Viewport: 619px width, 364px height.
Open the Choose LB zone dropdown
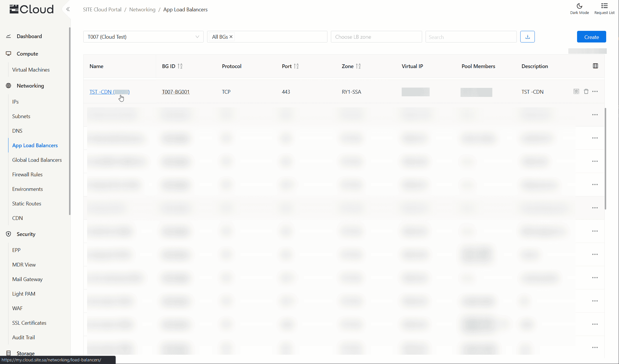click(376, 37)
